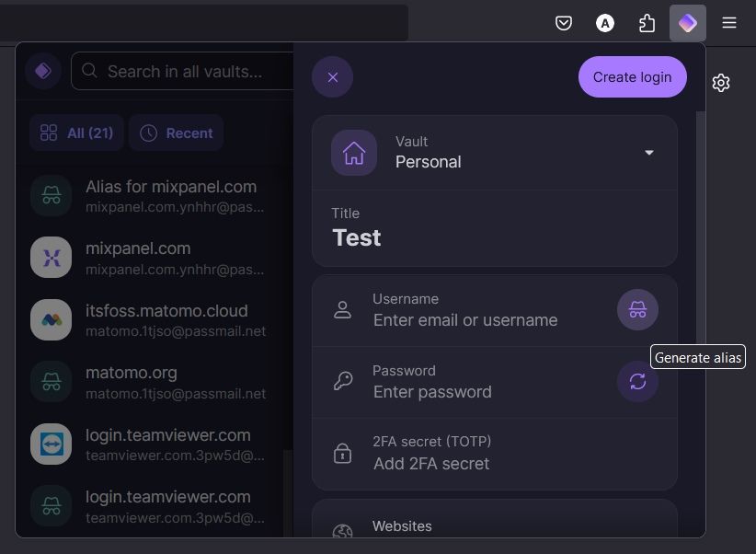Open the Proton Pass vault icon in sidebar
This screenshot has height=554, width=756.
pyautogui.click(x=43, y=70)
